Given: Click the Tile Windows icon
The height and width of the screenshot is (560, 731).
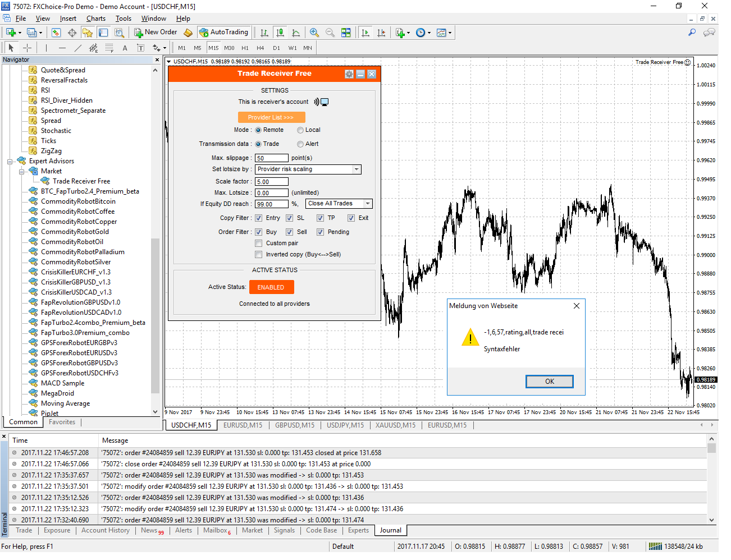Looking at the screenshot, I should (346, 33).
